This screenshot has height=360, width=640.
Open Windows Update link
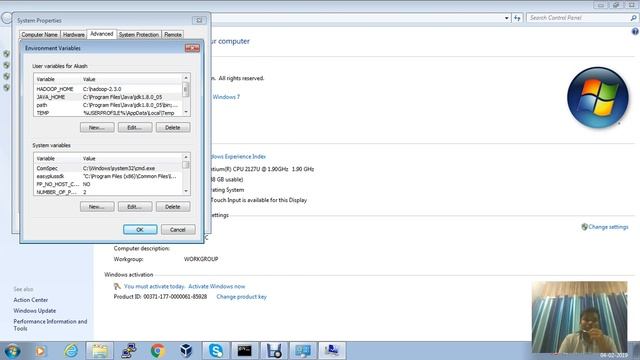[x=35, y=311]
